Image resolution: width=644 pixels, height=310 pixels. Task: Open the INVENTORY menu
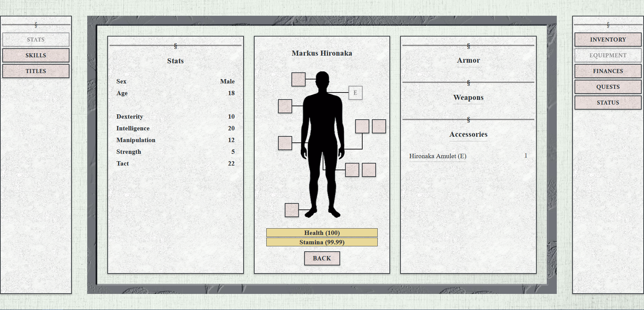pos(607,39)
